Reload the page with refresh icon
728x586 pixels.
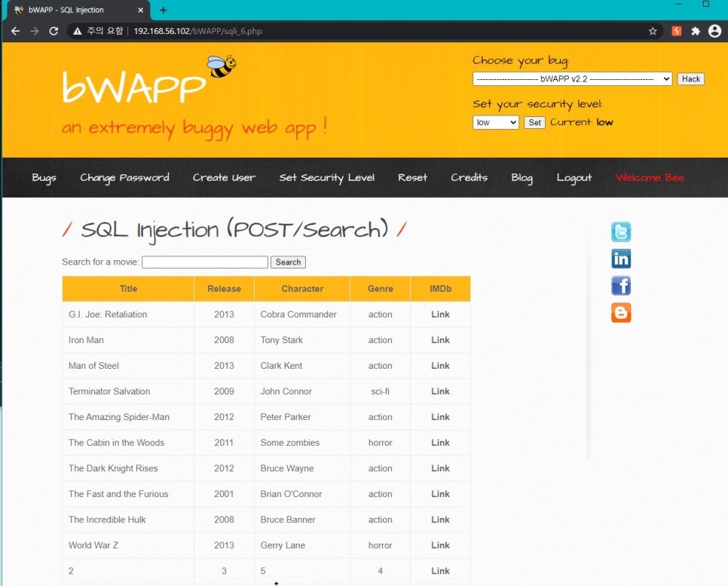(x=54, y=31)
